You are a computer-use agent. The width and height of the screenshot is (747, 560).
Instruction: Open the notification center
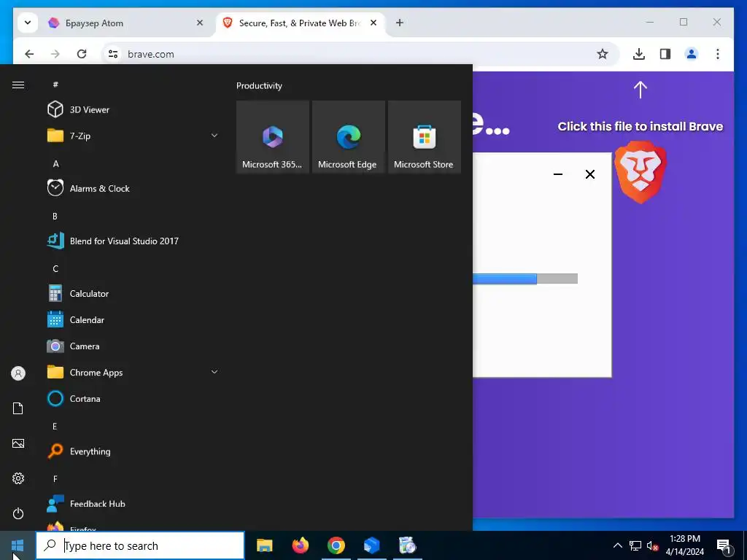[x=724, y=545]
